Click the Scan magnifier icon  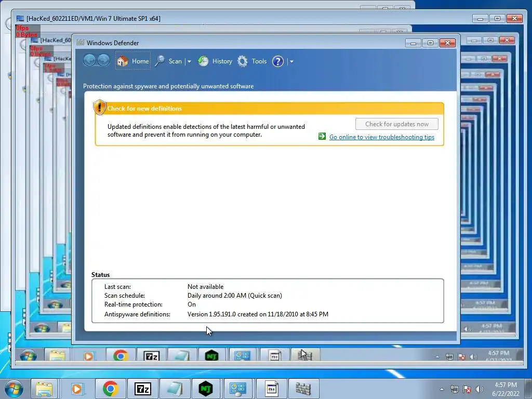coord(160,61)
